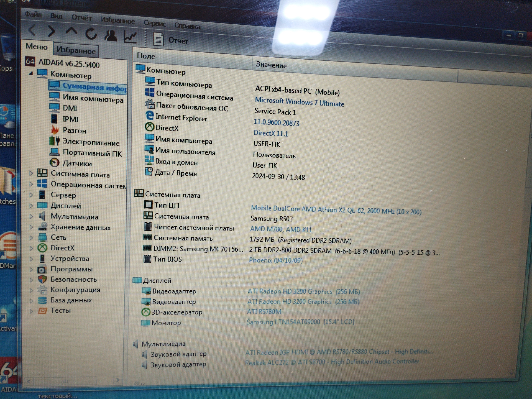Screen dimensions: 532x399
Task: Open first ATI Radeon HD 3200 Graphics link
Action: pyautogui.click(x=303, y=291)
